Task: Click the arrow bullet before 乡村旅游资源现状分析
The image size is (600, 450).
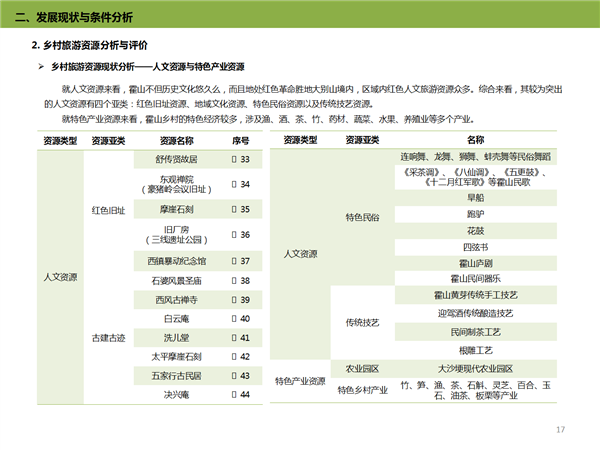Action: click(41, 66)
